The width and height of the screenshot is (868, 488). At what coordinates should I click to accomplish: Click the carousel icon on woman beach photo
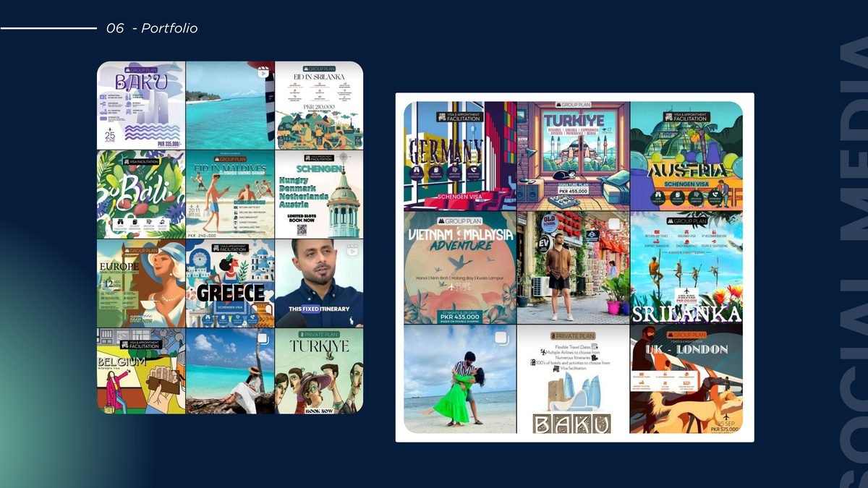[264, 338]
